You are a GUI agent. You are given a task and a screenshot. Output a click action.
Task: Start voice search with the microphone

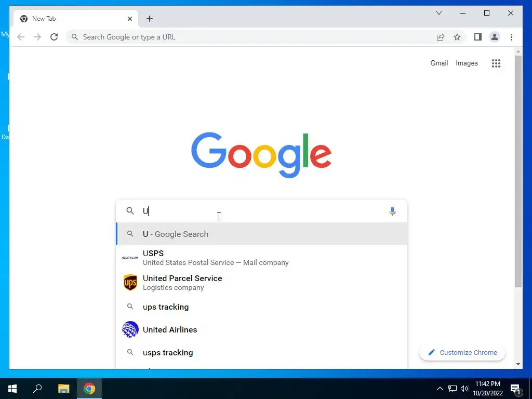(392, 211)
